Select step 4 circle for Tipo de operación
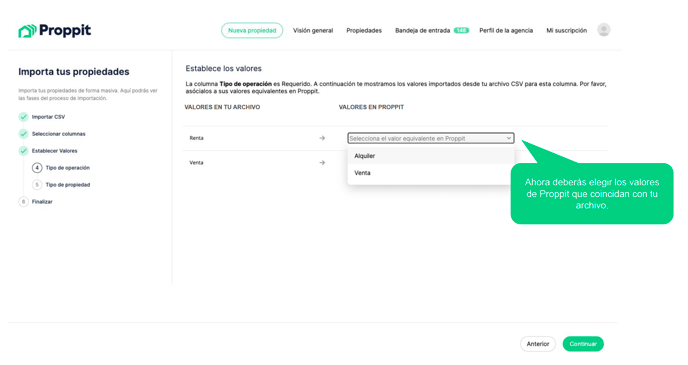 (x=37, y=168)
